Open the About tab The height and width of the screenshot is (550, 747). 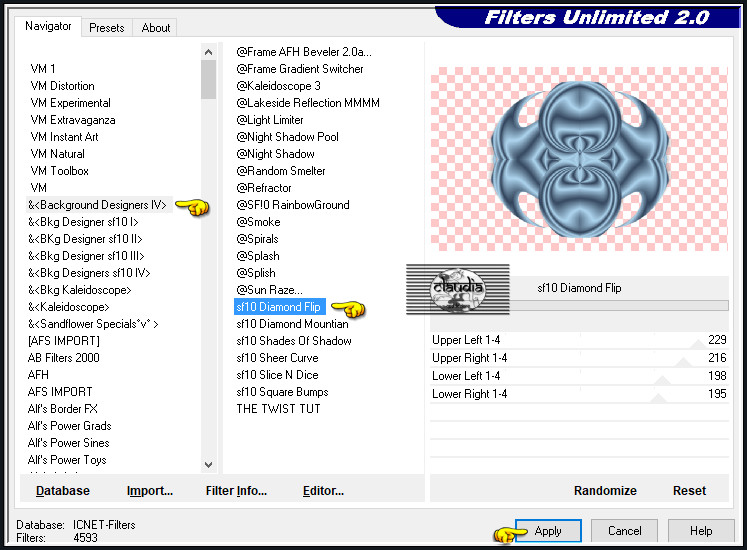tap(155, 28)
